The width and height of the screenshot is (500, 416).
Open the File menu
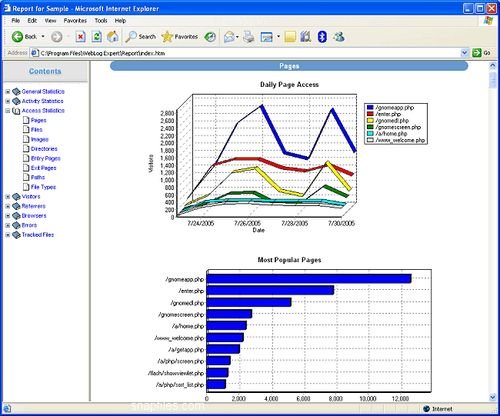[x=16, y=21]
